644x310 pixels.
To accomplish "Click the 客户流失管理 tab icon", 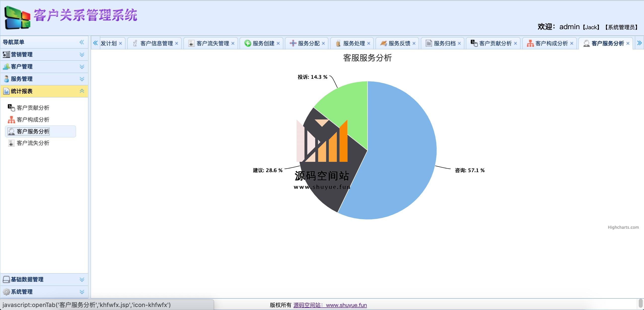I will [191, 43].
